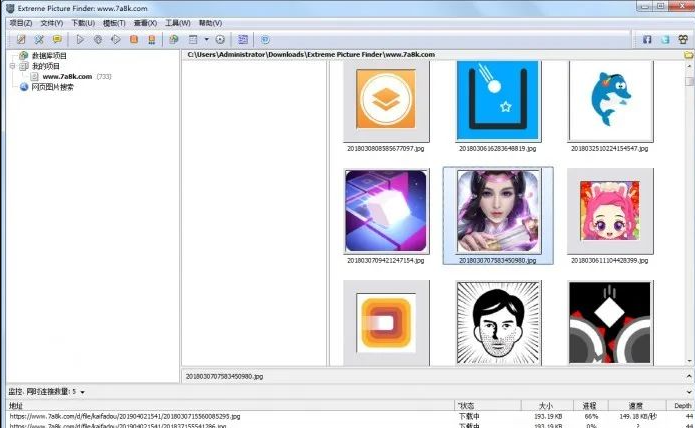Click the selected filename in the preview bar
The image size is (695, 428).
(224, 376)
